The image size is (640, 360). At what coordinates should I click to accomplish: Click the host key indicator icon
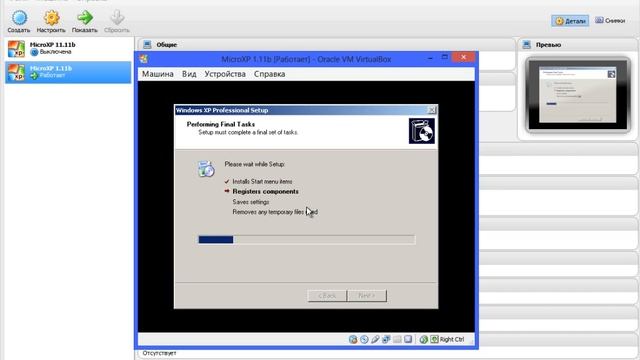(434, 339)
